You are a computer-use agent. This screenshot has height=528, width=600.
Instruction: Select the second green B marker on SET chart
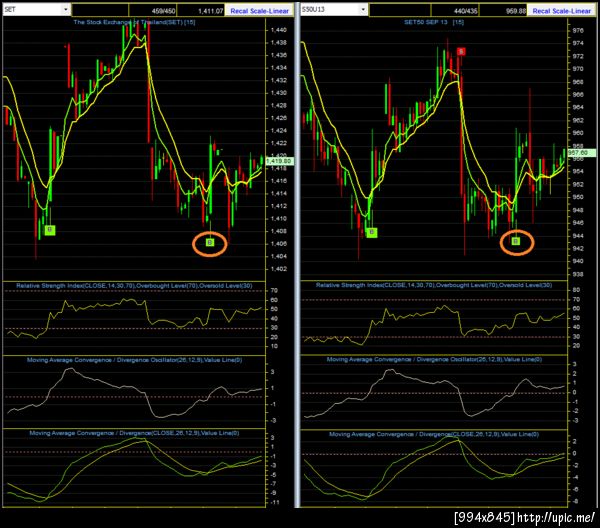[210, 242]
